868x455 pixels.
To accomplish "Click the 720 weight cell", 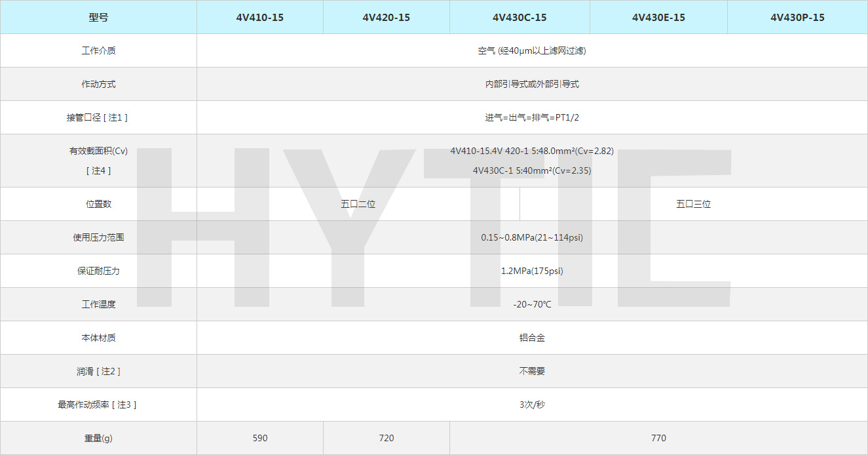I will 387,438.
